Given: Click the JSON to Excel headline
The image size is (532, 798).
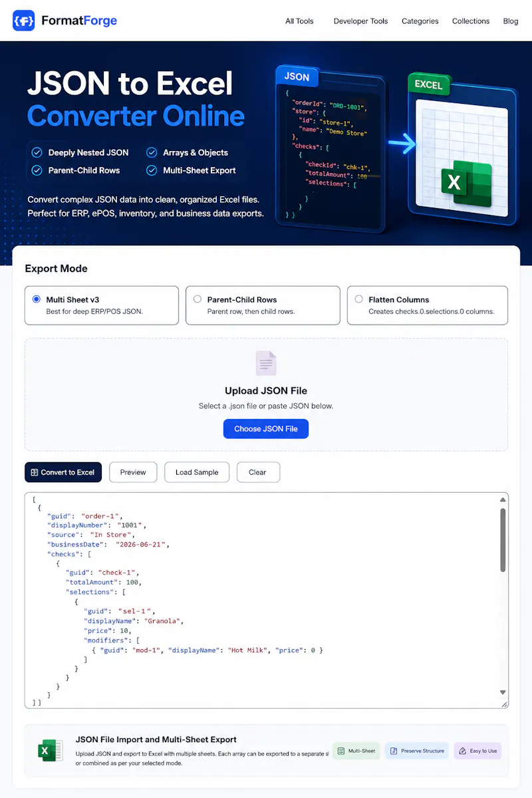Looking at the screenshot, I should 130,83.
